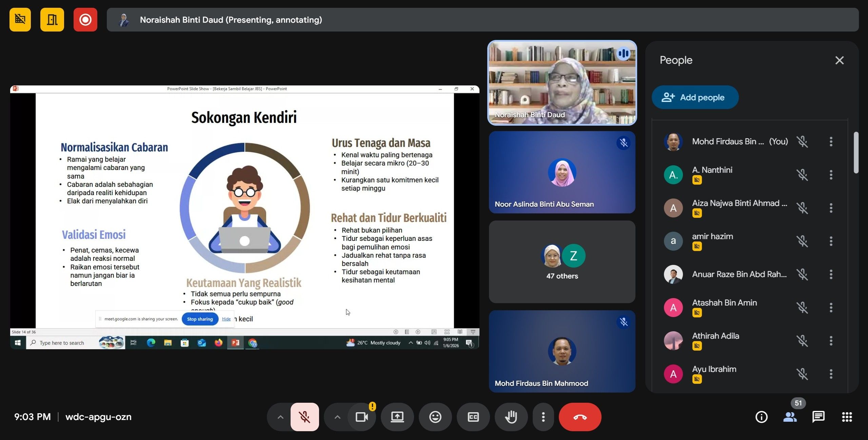
Task: Expand video settings chevron beside camera
Action: (337, 417)
